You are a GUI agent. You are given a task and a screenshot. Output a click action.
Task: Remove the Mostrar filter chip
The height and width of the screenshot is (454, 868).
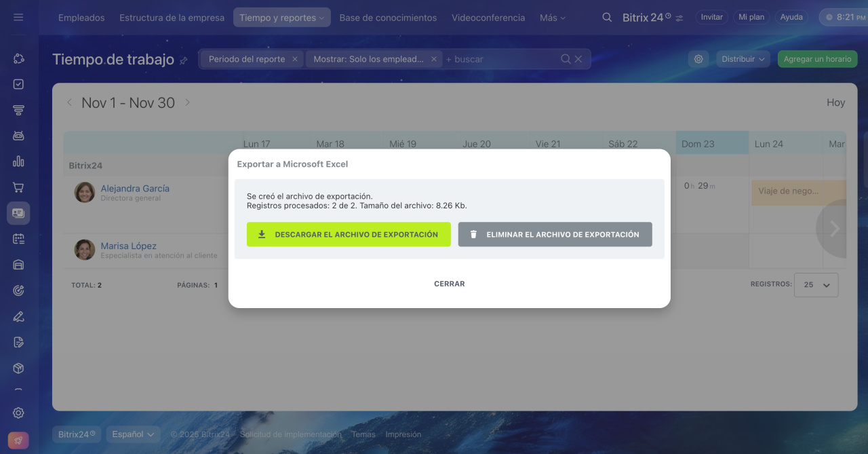[434, 59]
